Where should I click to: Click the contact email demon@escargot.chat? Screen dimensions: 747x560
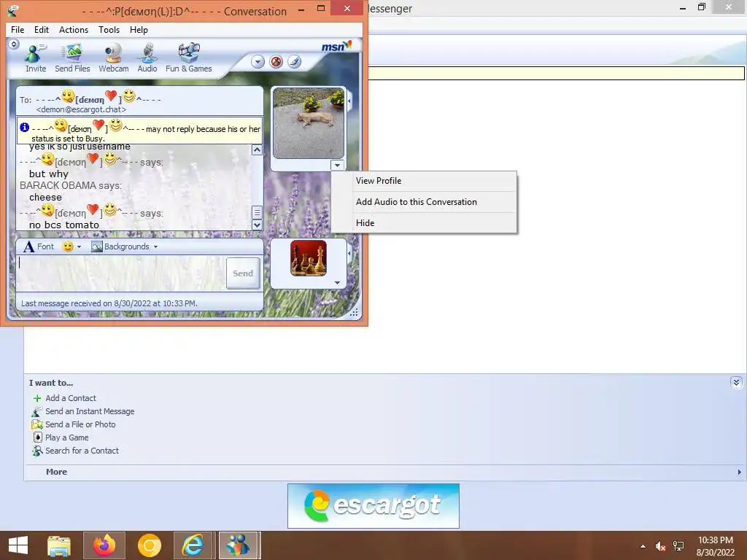(x=81, y=109)
